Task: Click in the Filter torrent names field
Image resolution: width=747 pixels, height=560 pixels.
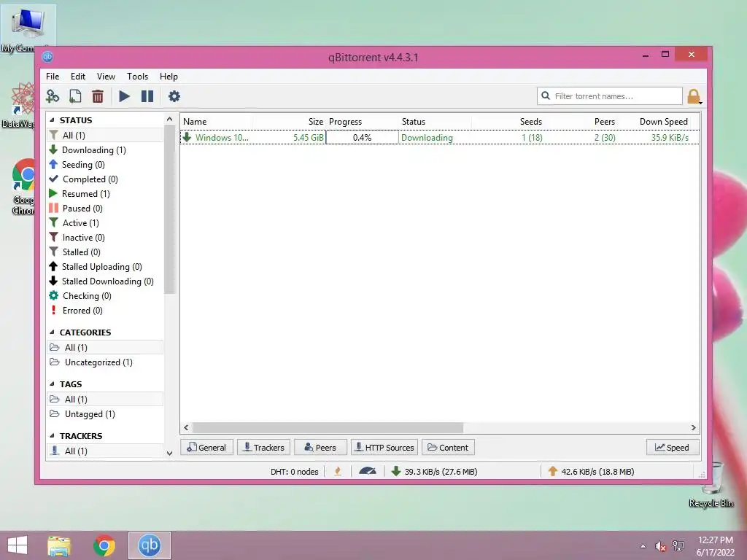Action: click(x=609, y=96)
